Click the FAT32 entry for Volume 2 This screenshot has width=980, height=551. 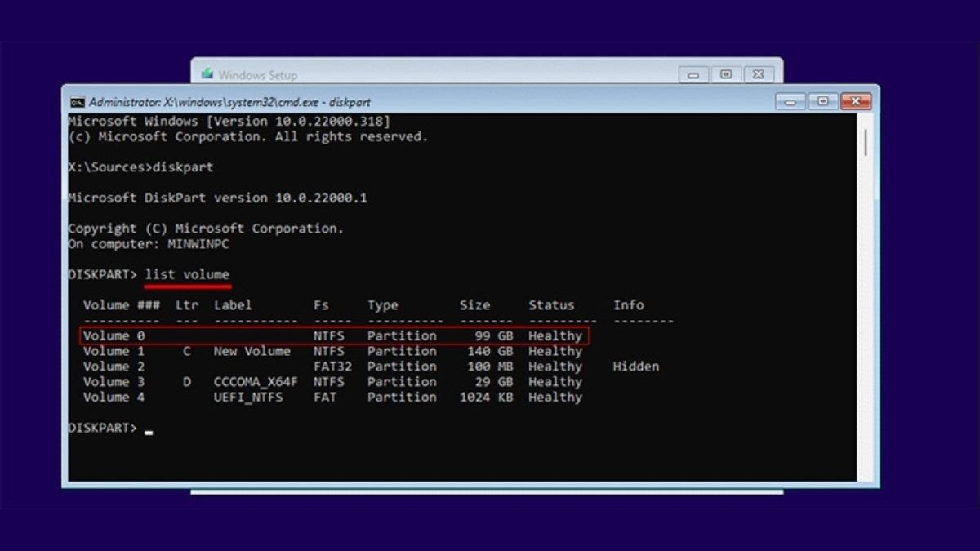332,367
